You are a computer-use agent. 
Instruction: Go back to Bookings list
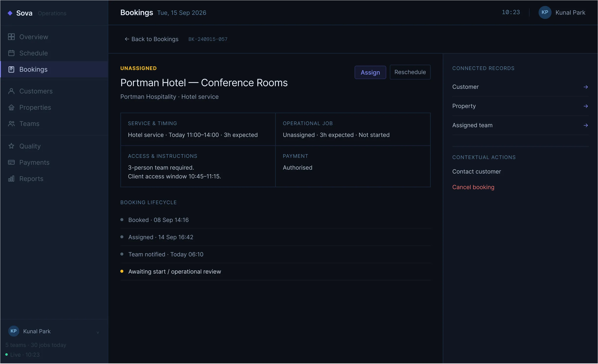pyautogui.click(x=151, y=39)
